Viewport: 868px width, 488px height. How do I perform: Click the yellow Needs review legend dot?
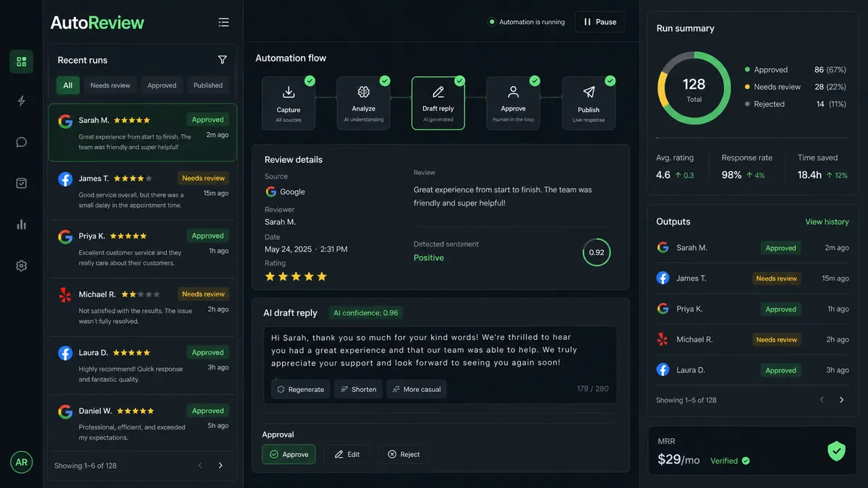(747, 87)
